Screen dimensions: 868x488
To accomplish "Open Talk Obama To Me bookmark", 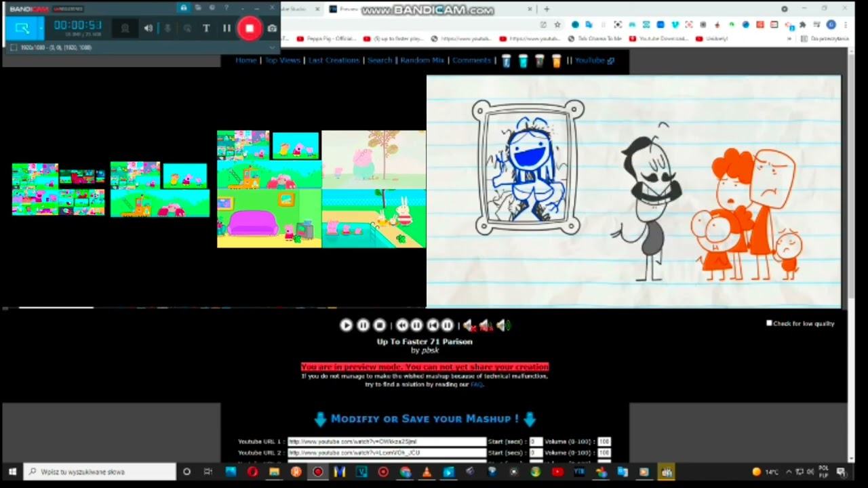I will pyautogui.click(x=595, y=39).
